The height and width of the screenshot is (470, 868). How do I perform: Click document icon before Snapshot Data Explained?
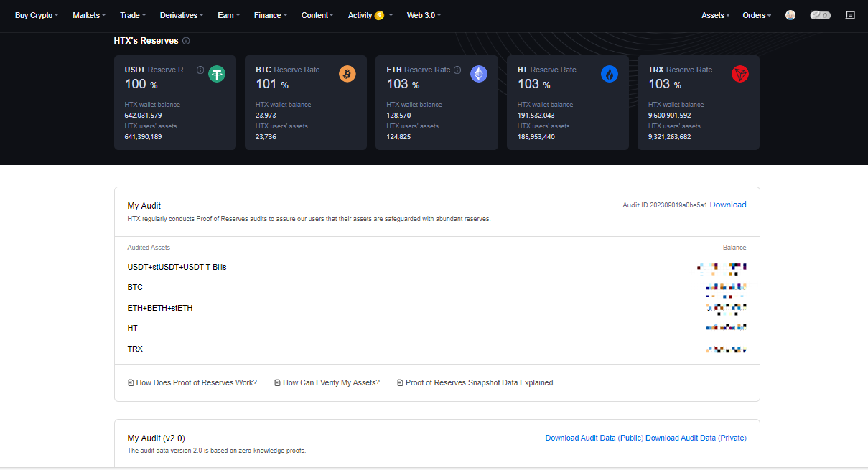(x=400, y=383)
